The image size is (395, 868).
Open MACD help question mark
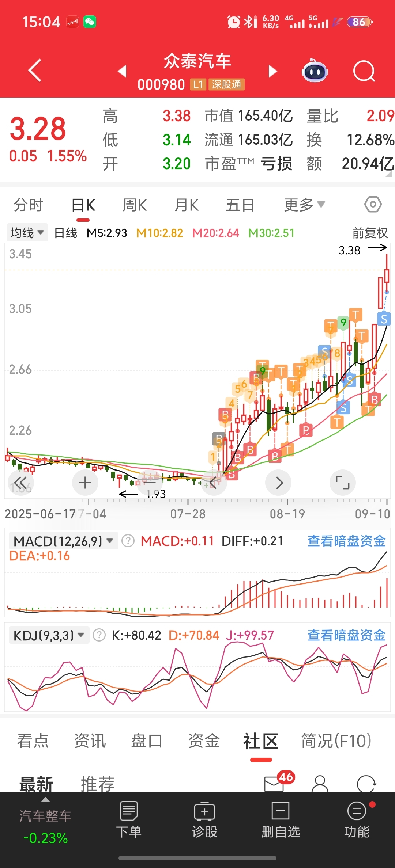pyautogui.click(x=128, y=541)
